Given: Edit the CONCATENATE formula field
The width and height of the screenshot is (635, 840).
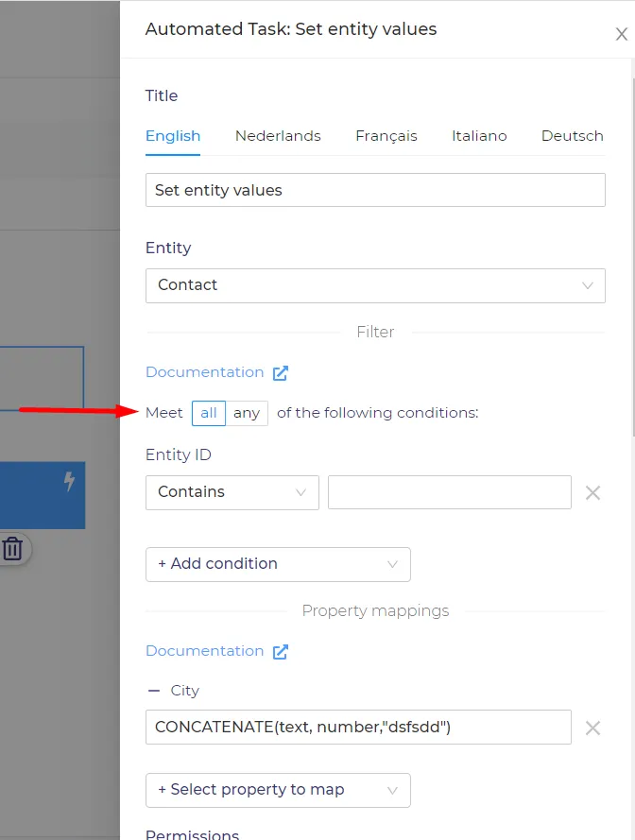Looking at the screenshot, I should (358, 727).
